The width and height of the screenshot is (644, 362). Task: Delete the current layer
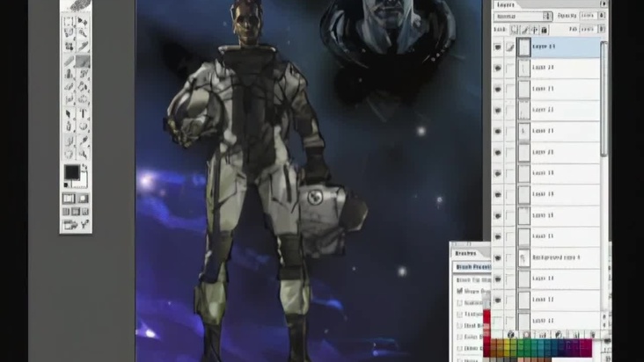tap(592, 335)
